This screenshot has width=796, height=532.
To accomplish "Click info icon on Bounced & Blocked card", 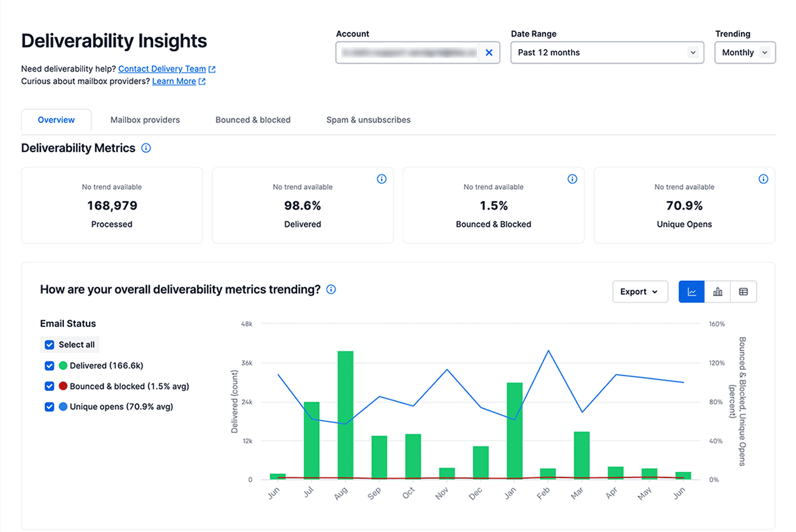I will [572, 179].
